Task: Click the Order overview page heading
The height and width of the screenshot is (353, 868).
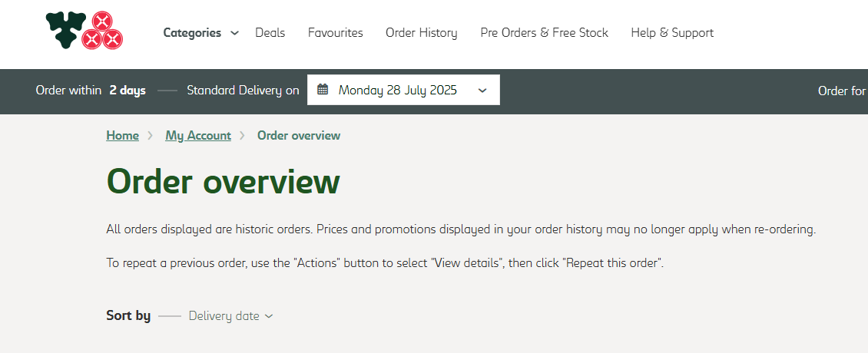Action: [x=223, y=181]
